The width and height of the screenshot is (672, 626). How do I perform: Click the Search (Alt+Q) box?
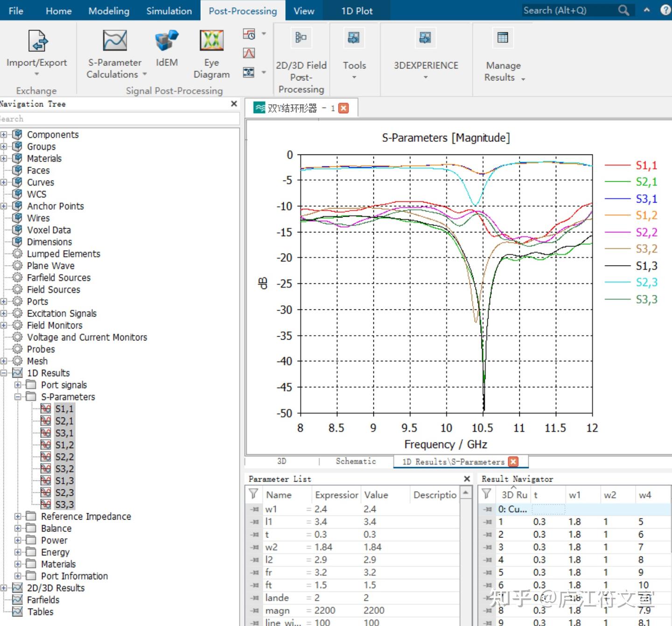(569, 10)
